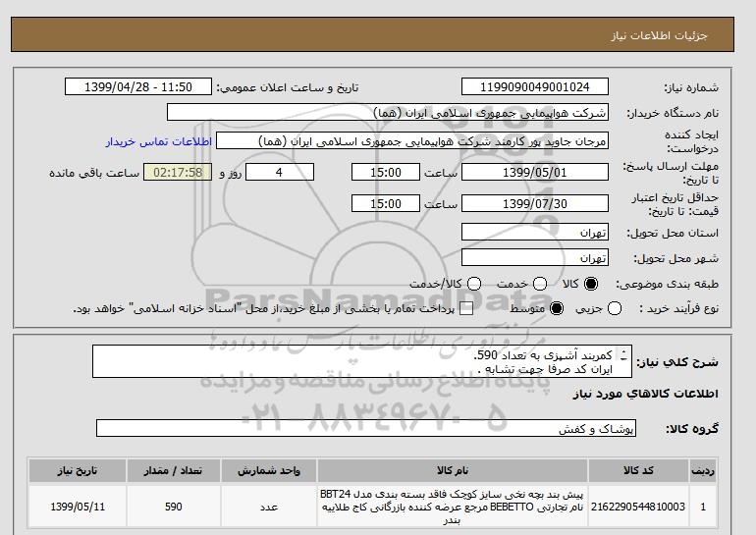756x535 pixels.
Task: Click the buyer organization name field
Action: tap(388, 112)
